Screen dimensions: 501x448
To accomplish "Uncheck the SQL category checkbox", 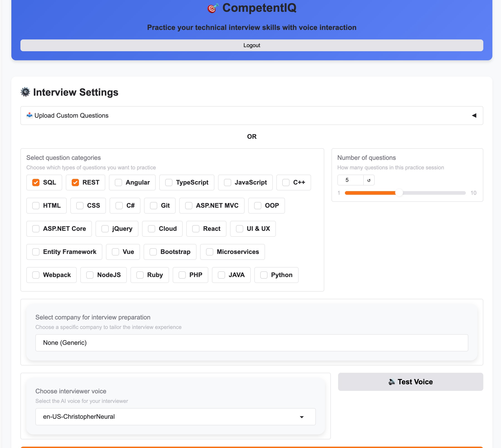I will pos(36,183).
